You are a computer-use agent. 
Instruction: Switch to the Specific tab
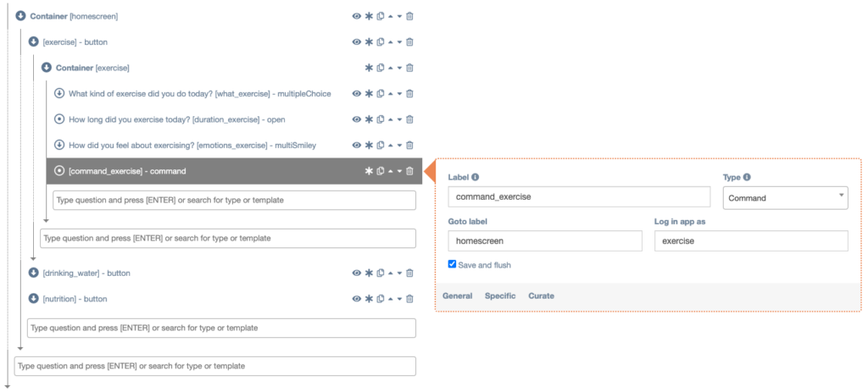(x=500, y=296)
